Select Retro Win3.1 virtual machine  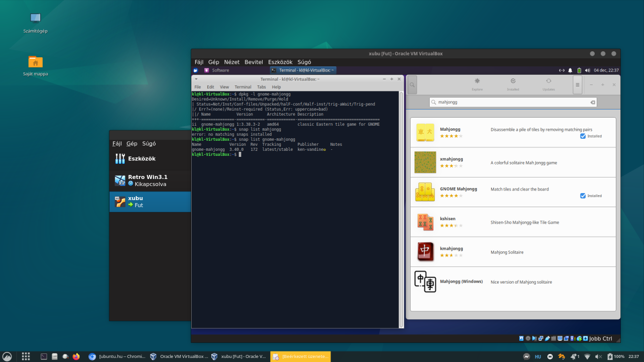tap(150, 180)
